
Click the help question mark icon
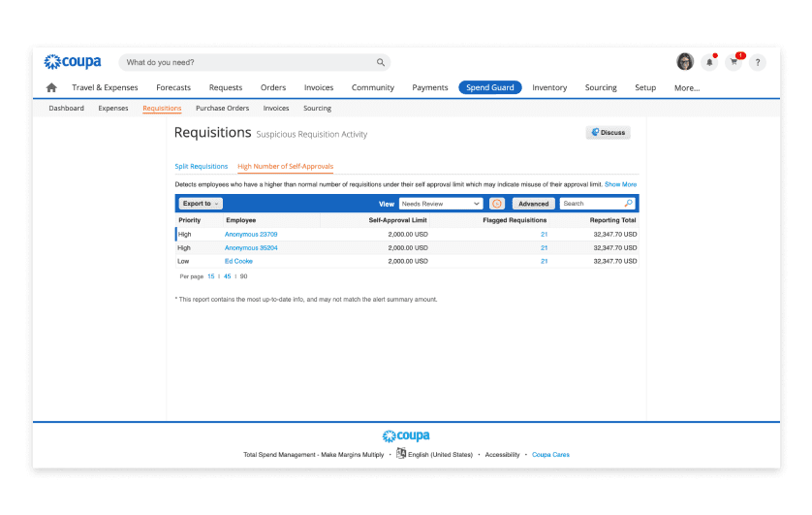click(x=758, y=62)
